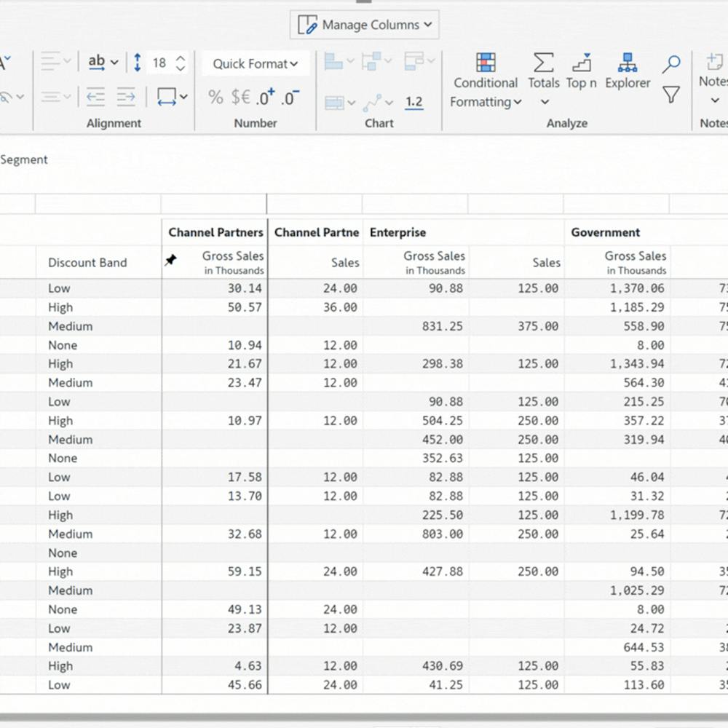Increase decimal places

pyautogui.click(x=265, y=97)
